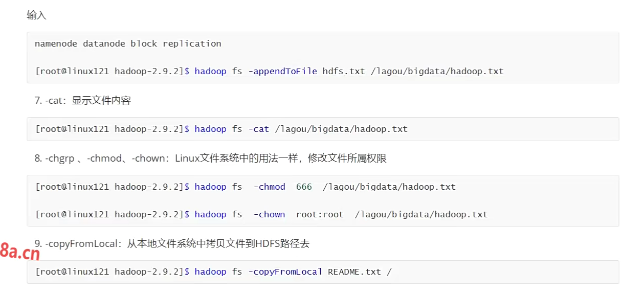Viewport: 644px width, 293px height.
Task: Click heading "9. -copyFromLocal" description
Action: tap(172, 243)
